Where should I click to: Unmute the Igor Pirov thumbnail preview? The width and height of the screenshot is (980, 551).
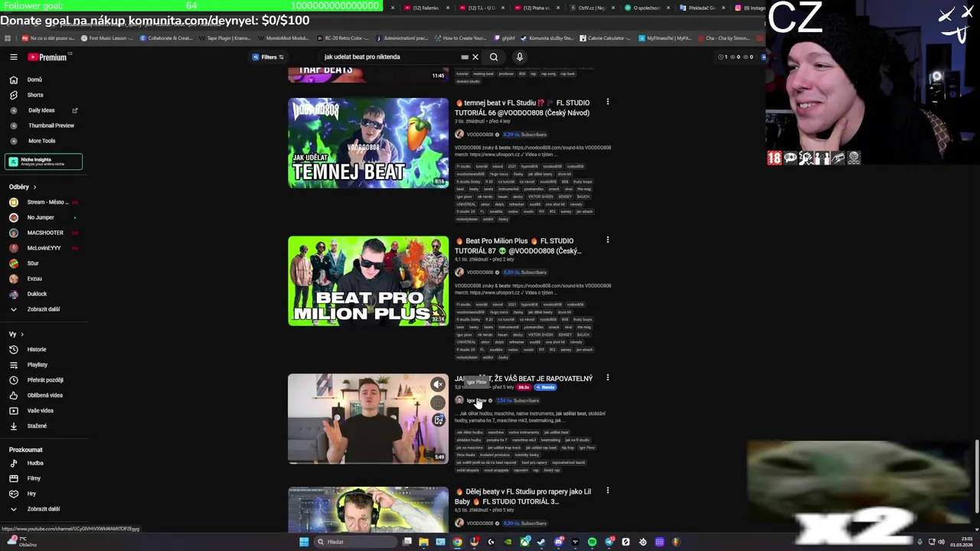point(438,385)
